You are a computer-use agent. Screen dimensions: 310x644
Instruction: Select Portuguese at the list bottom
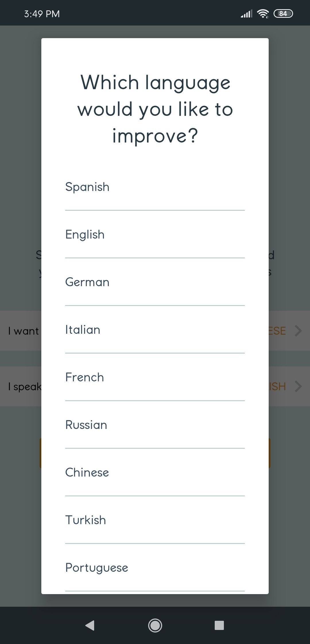click(155, 568)
